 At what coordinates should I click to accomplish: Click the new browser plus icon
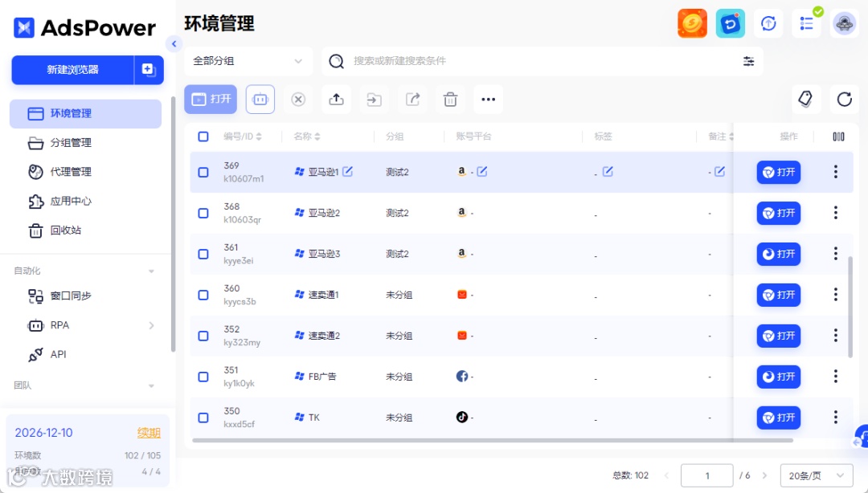point(149,70)
